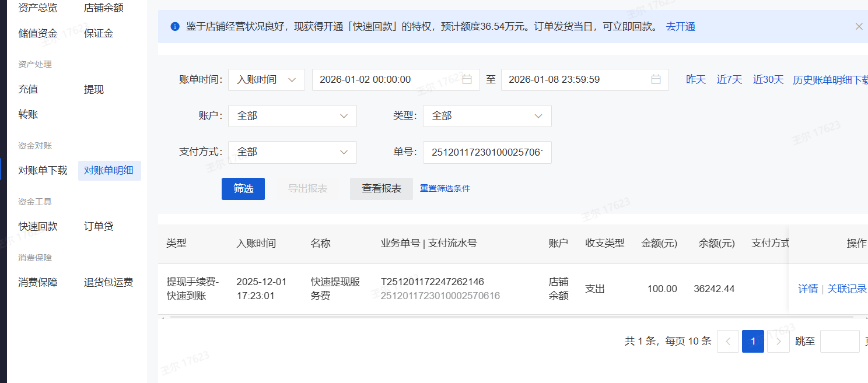Click the blue 筛选 filter button
The width and height of the screenshot is (868, 383).
[243, 189]
